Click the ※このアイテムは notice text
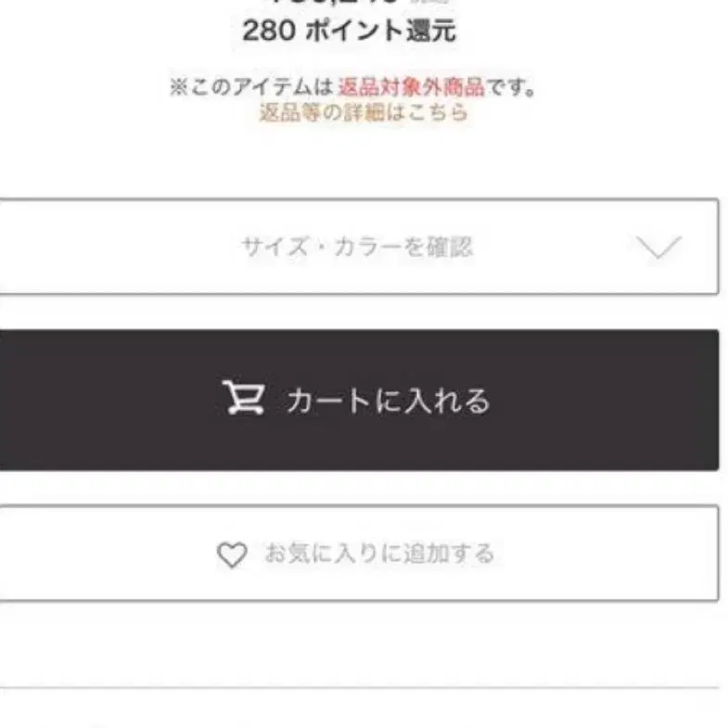The image size is (728, 728). [x=251, y=87]
